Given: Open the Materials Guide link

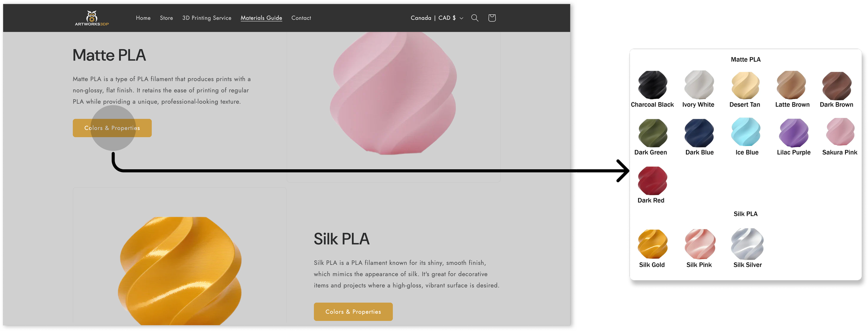Looking at the screenshot, I should [x=261, y=18].
